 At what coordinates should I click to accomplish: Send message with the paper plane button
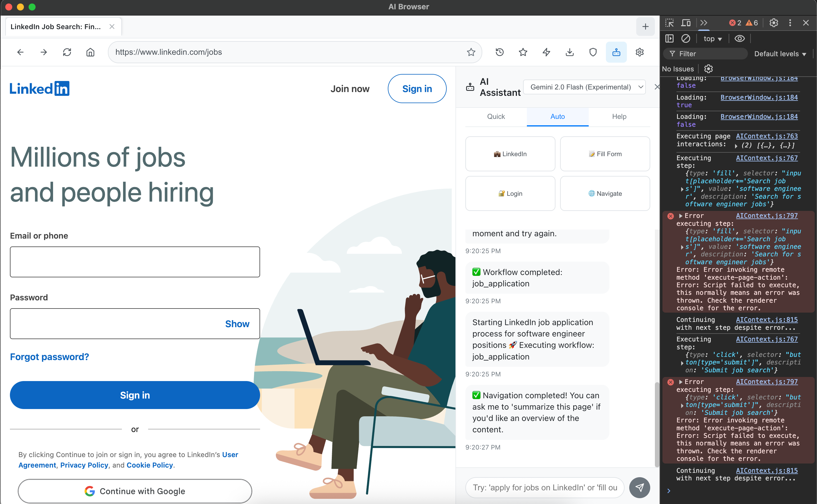point(639,487)
